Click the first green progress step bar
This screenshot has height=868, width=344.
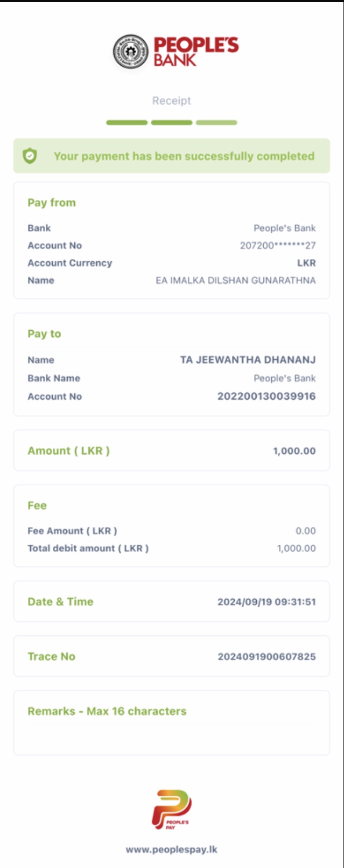(127, 123)
